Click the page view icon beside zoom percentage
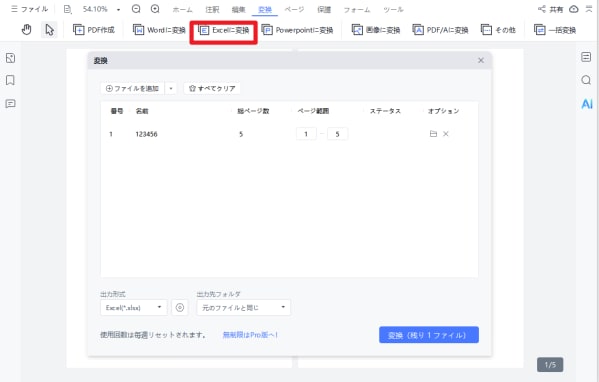The image size is (599, 382). click(68, 9)
